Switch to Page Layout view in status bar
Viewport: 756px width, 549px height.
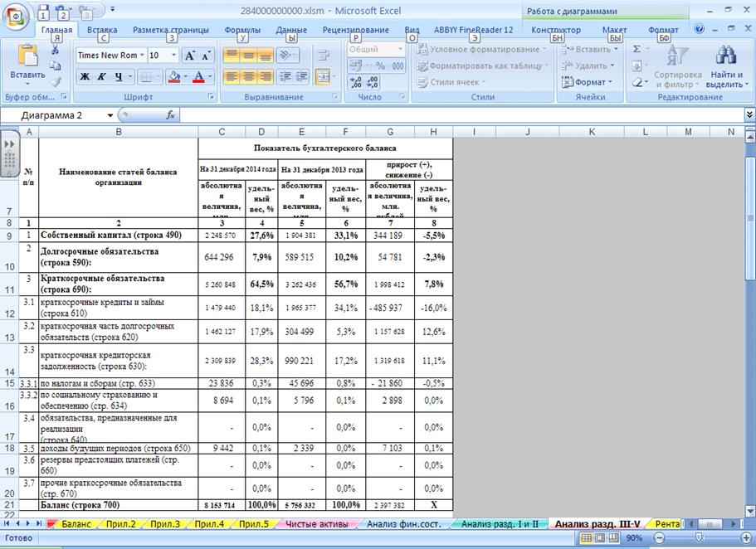(x=602, y=538)
